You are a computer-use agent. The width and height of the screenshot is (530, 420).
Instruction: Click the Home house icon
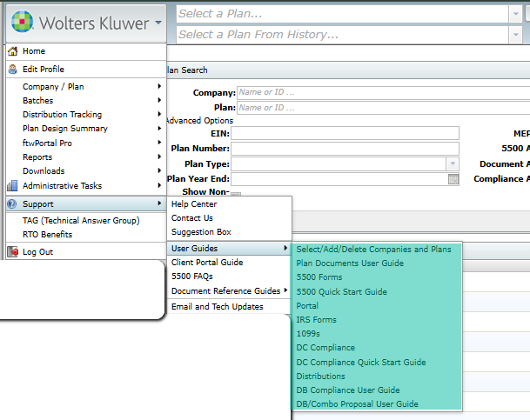click(x=13, y=51)
